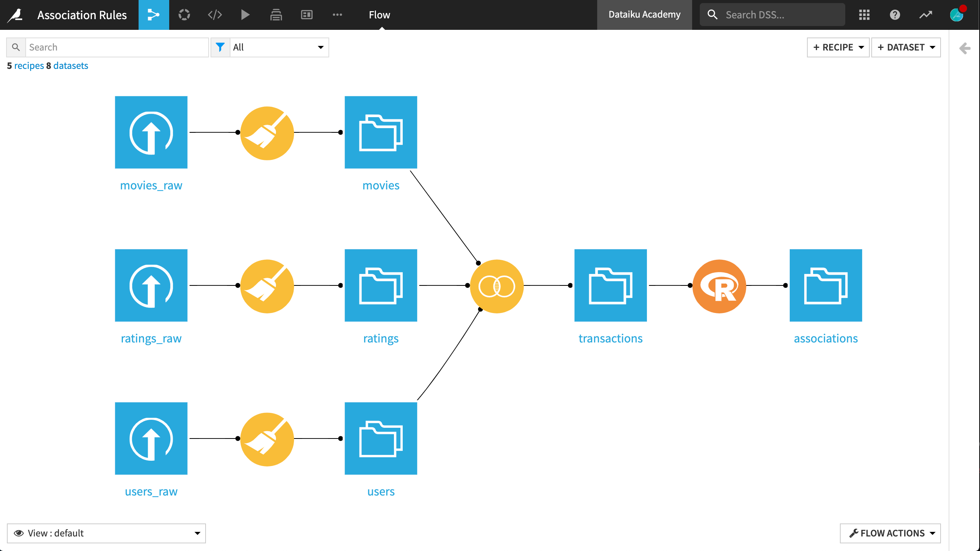Open Dataiku Academy link
Viewport: 980px width, 551px height.
tap(645, 15)
